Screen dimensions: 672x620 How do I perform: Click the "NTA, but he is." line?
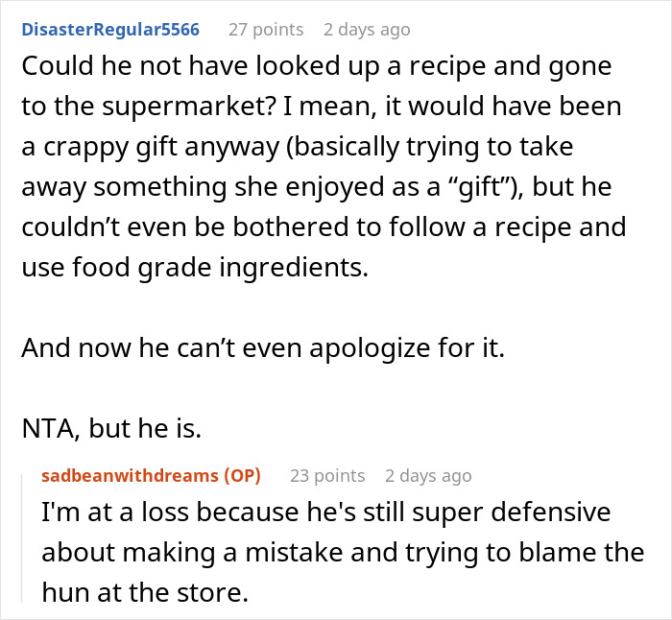click(x=111, y=428)
